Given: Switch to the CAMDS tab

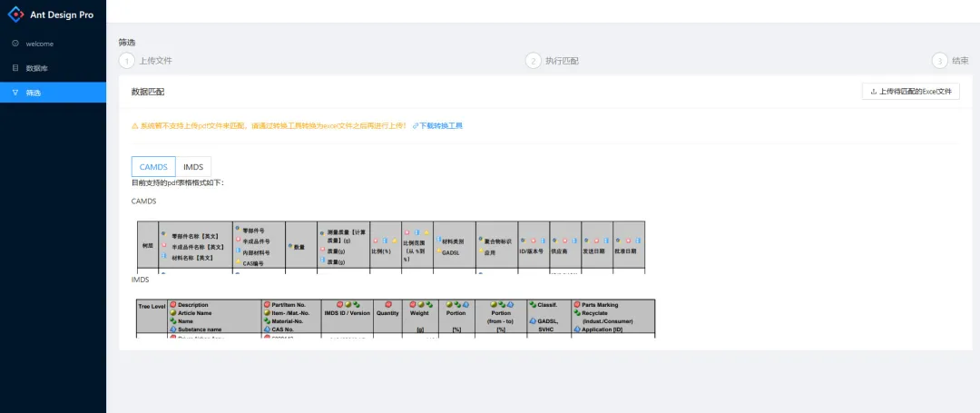Looking at the screenshot, I should [153, 167].
